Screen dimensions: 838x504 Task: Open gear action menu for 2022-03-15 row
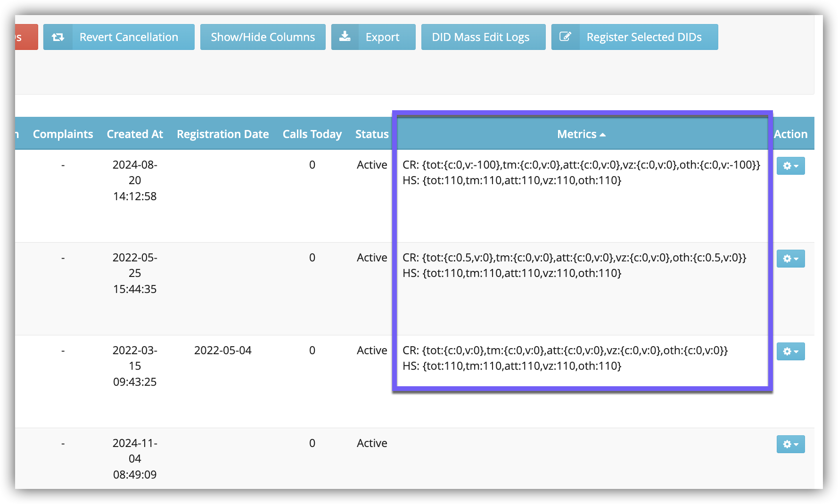click(x=790, y=351)
